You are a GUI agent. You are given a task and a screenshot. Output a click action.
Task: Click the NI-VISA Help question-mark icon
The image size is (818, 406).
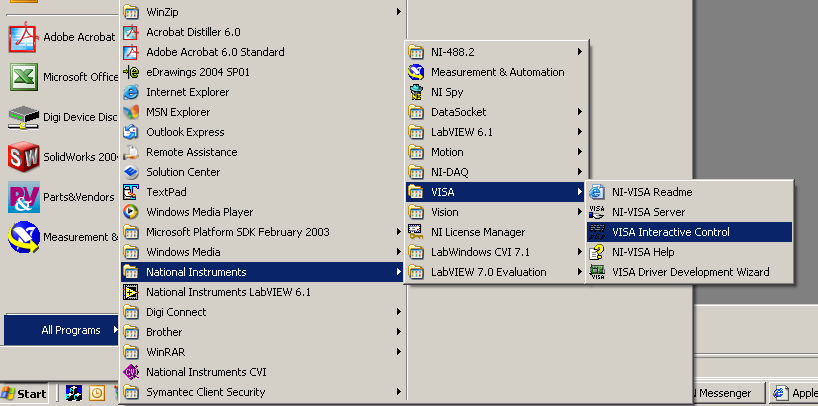click(596, 252)
